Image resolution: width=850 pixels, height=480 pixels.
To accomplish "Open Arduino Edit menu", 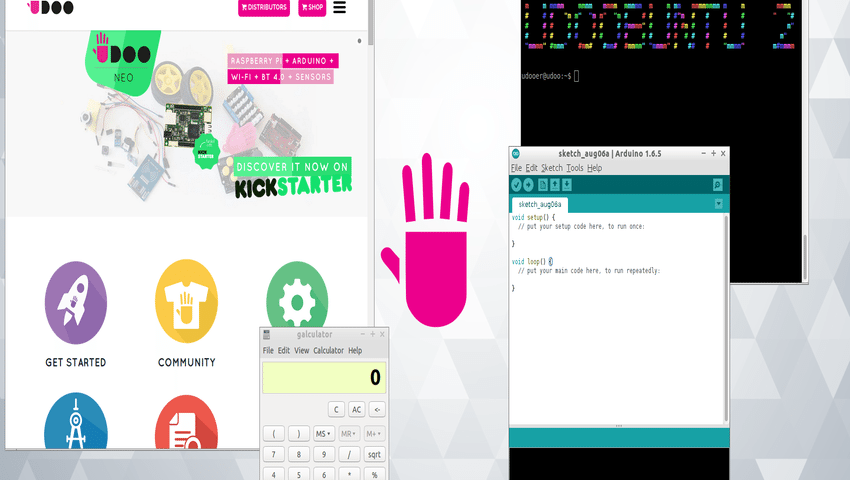I will 531,168.
